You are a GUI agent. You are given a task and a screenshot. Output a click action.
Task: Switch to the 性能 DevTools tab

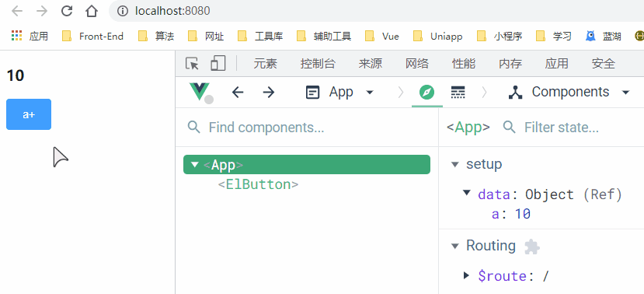pos(464,64)
